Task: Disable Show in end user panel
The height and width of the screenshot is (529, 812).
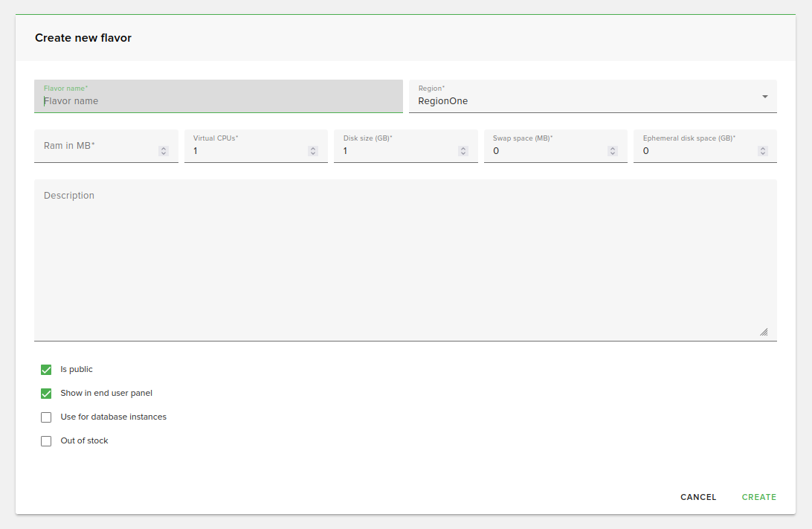Action: 45,393
